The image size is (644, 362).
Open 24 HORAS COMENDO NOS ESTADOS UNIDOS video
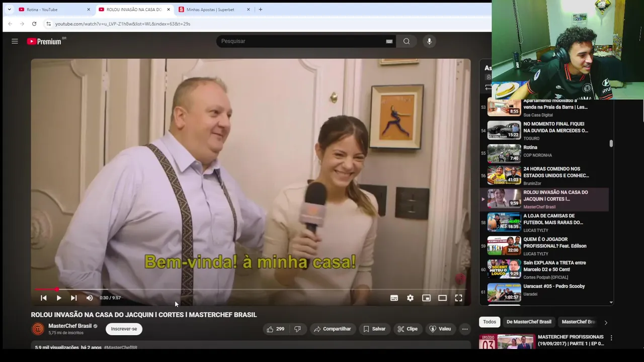(545, 175)
